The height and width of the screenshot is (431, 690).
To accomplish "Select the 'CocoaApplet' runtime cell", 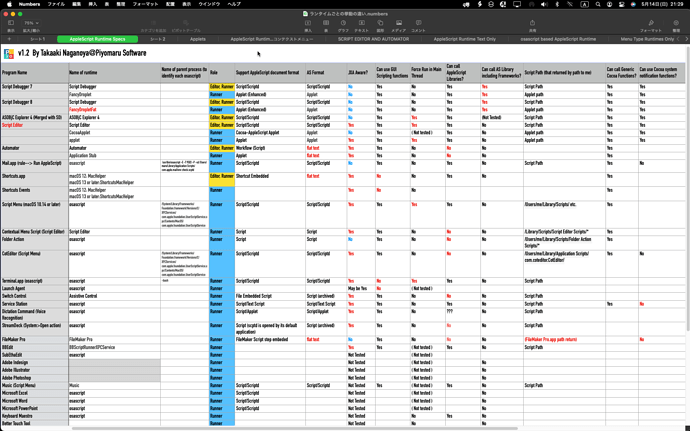I will pos(114,133).
